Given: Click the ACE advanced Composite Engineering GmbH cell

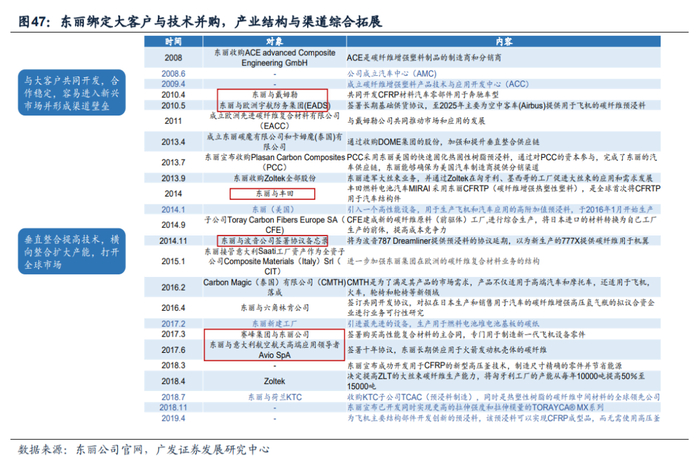Looking at the screenshot, I should (275, 58).
